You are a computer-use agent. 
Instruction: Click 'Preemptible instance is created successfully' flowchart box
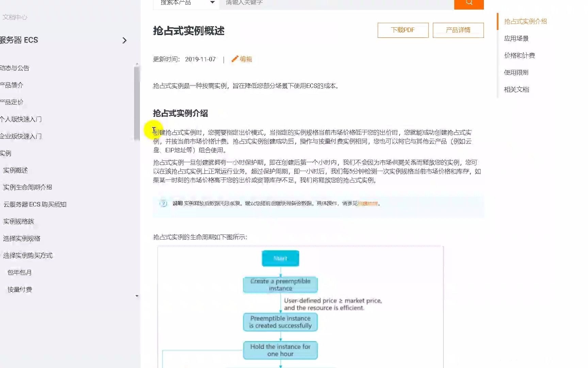(280, 322)
